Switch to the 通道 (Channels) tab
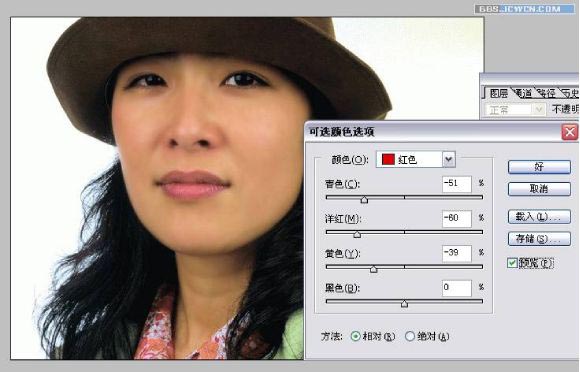Screen dimensions: 580x372 (523, 94)
